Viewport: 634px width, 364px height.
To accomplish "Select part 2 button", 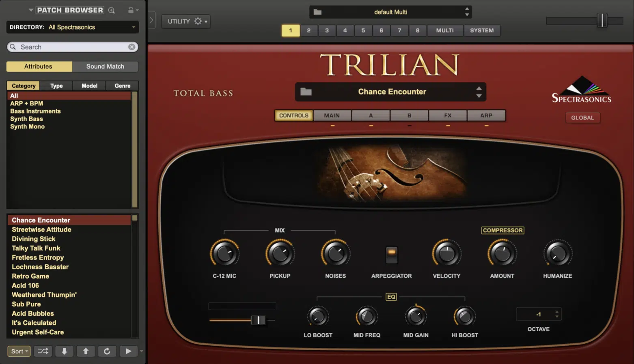I will pos(309,30).
